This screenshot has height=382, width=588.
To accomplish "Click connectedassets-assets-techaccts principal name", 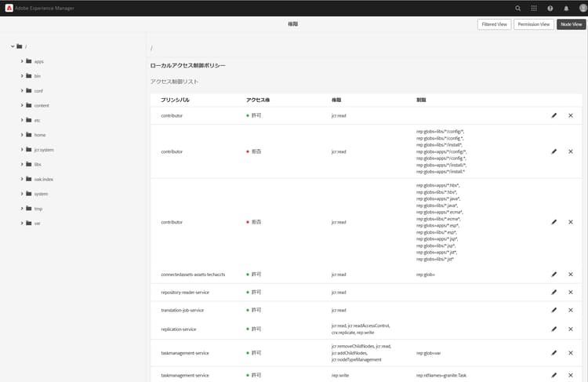I will 193,275.
